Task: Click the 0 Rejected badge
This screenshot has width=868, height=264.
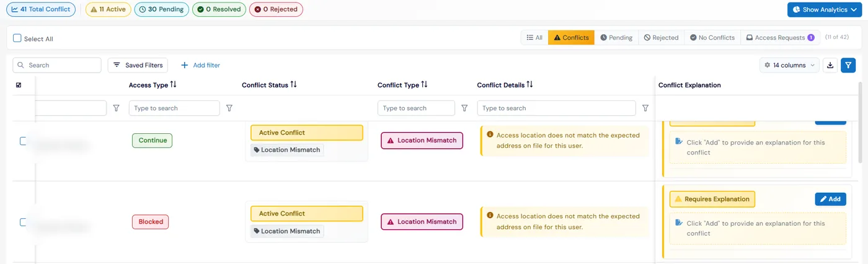Action: tap(276, 9)
